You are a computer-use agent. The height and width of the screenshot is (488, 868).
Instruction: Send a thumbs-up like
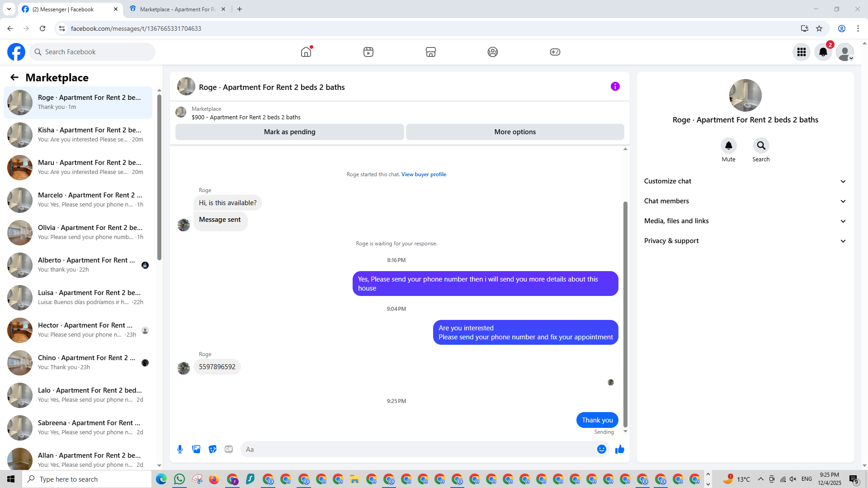pos(619,449)
